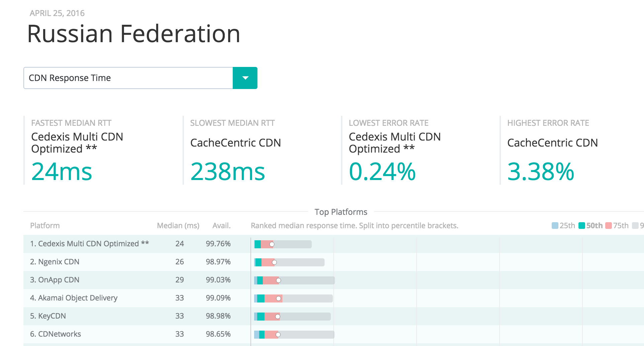Click the Russian Federation heading
The width and height of the screenshot is (644, 346).
coord(134,34)
